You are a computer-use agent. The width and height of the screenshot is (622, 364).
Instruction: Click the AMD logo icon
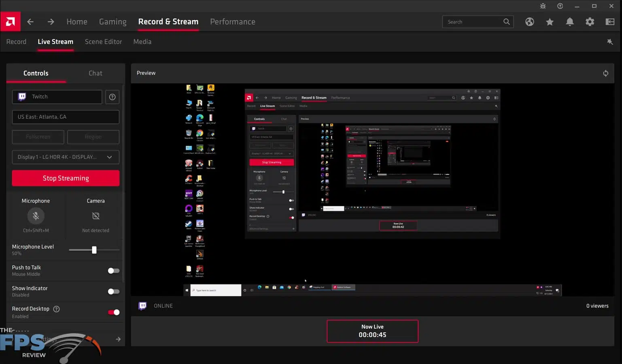(x=10, y=21)
